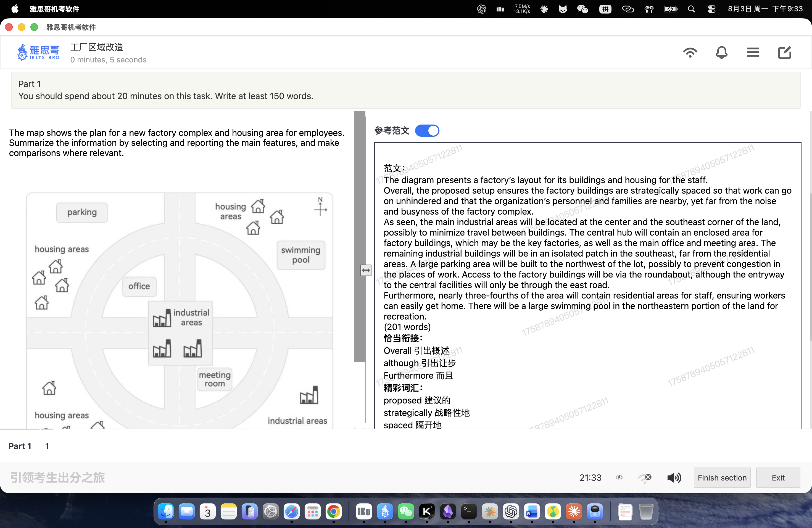Open Google Chrome from the dock
Viewport: 812px width, 528px height.
333,511
